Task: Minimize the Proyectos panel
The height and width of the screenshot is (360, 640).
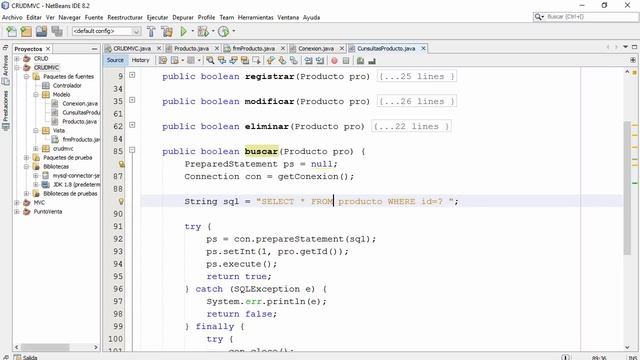Action: click(94, 49)
